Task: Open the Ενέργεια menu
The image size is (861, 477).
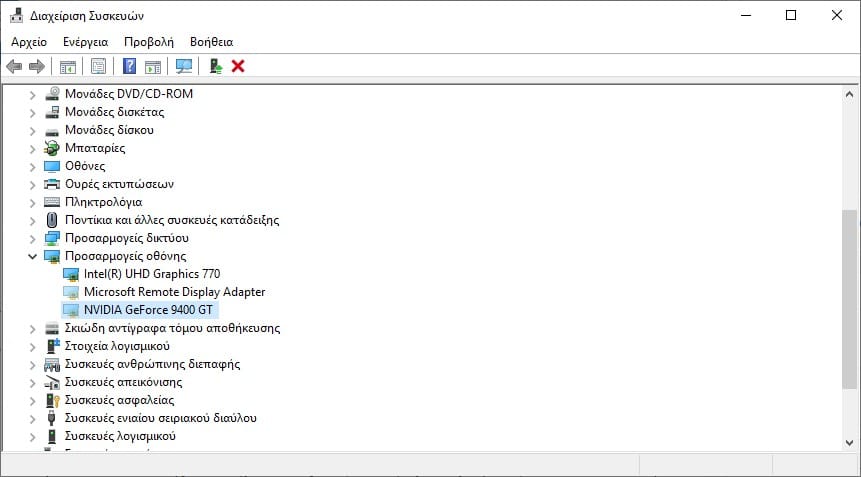Action: point(86,42)
